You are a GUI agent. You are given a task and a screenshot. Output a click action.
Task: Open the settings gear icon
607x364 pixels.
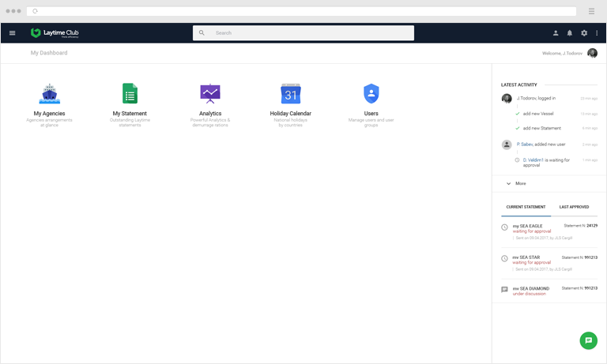pos(584,33)
